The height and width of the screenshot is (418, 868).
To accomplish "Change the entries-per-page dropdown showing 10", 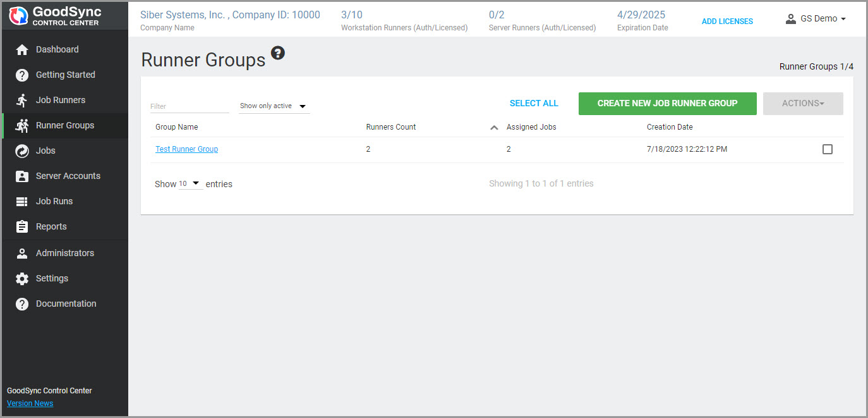I will (x=190, y=184).
